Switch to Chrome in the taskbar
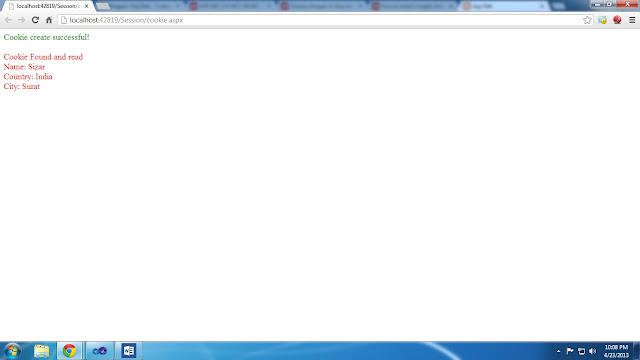 coord(69,351)
